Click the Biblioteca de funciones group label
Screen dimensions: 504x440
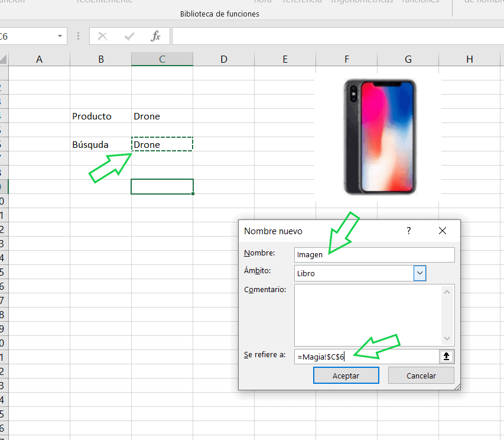(220, 14)
